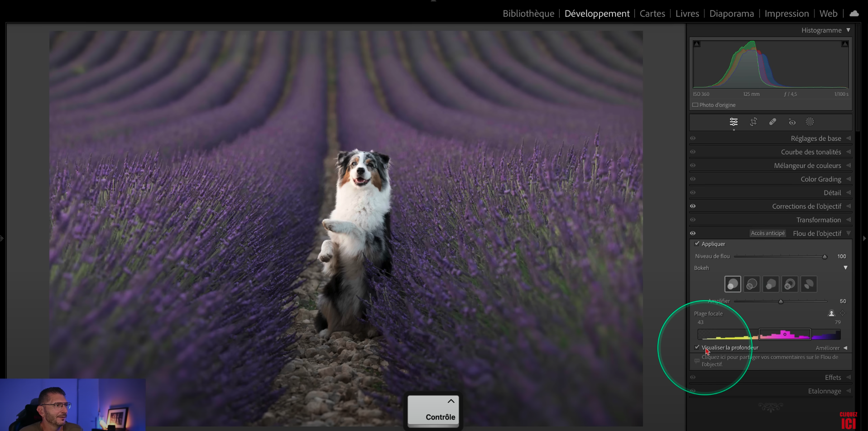
Task: Click the Niveau de flou slider handle
Action: click(x=825, y=257)
